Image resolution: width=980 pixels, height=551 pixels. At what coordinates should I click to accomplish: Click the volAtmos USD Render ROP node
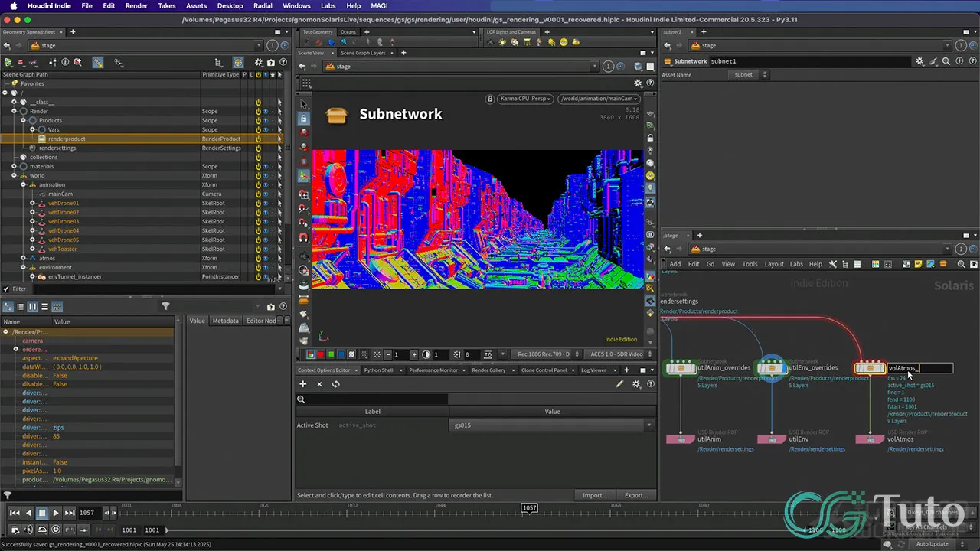[870, 439]
